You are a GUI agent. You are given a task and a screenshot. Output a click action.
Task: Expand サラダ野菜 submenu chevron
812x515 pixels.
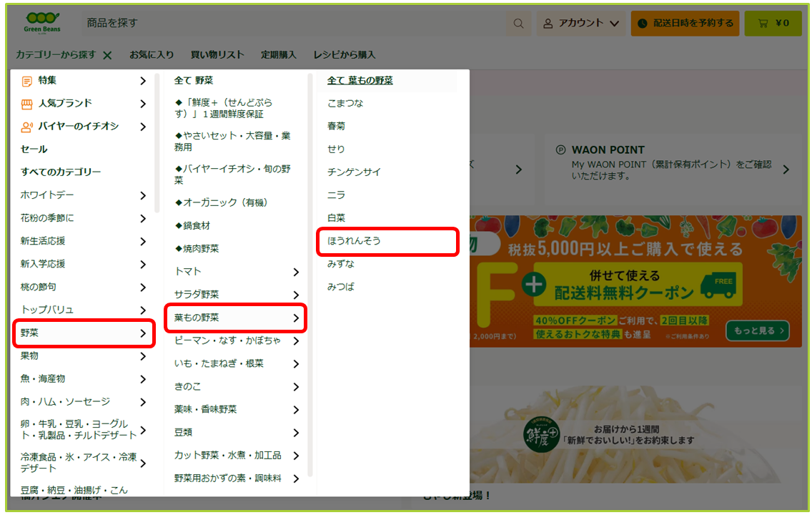point(296,295)
